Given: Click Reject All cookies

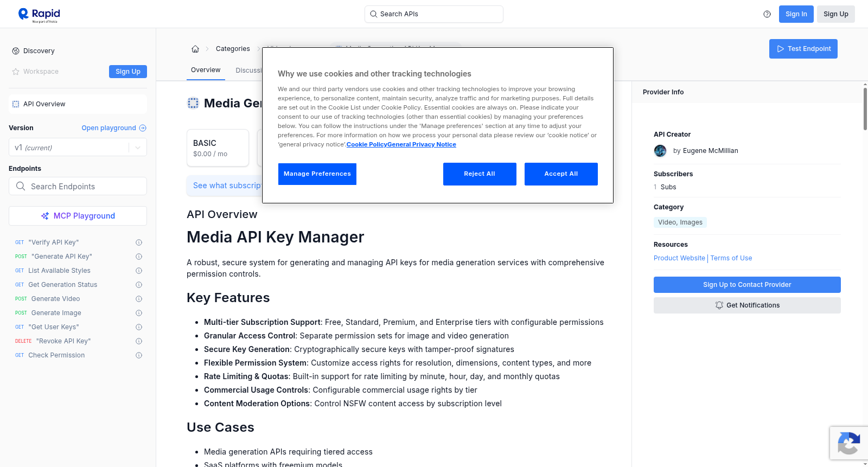Looking at the screenshot, I should 480,174.
